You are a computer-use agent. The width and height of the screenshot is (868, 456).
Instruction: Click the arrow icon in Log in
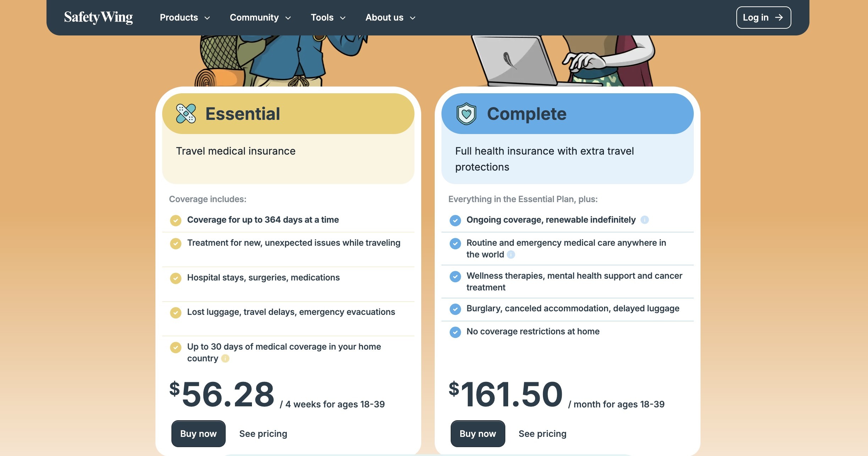779,17
